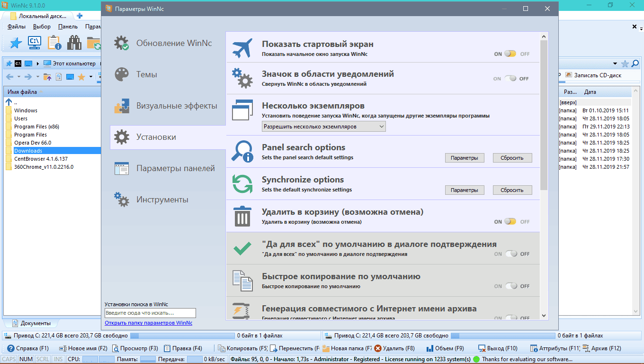Viewport: 644px width, 364px height.
Task: Click the orange star favorites icon
Action: coord(81,77)
